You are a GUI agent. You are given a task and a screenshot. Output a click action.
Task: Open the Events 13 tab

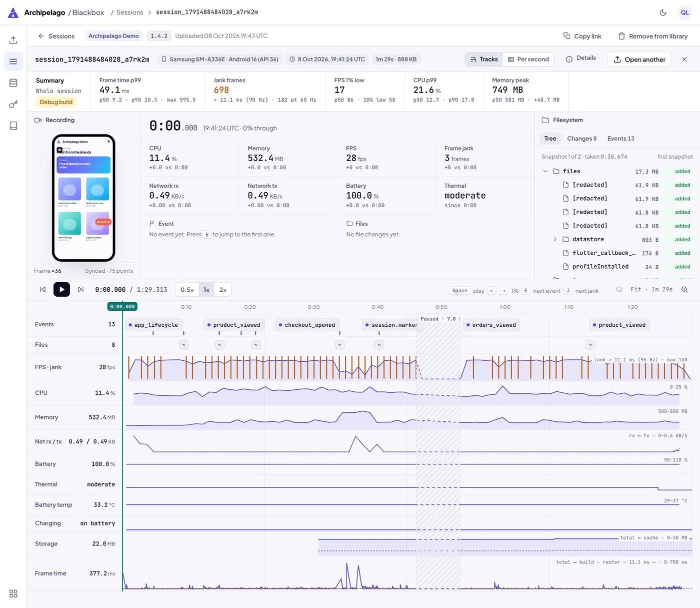coord(620,139)
